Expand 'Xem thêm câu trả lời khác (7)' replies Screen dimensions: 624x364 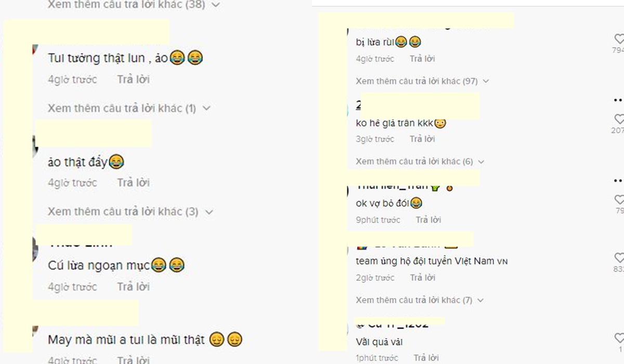tap(420, 300)
